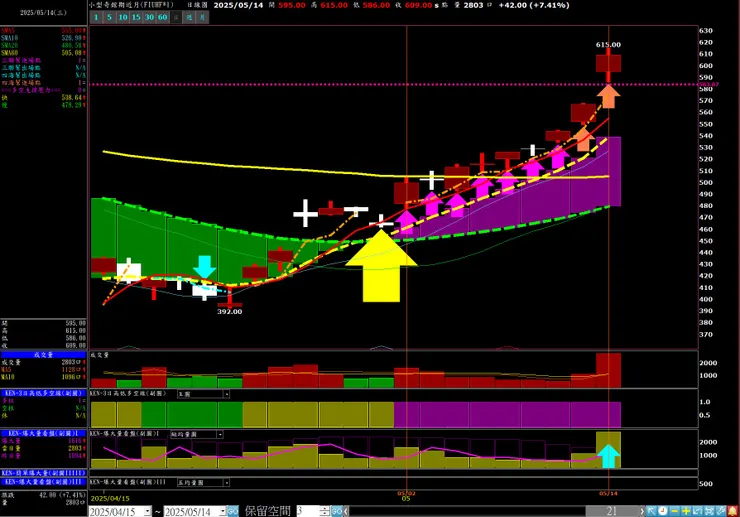Click the 2025/04/15 yellow axis start label
This screenshot has width=740, height=517.
110,498
